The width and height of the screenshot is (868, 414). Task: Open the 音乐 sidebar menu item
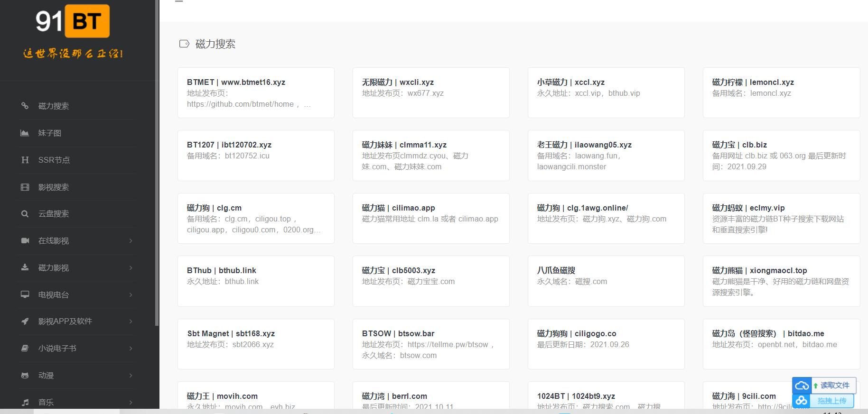[x=46, y=402]
